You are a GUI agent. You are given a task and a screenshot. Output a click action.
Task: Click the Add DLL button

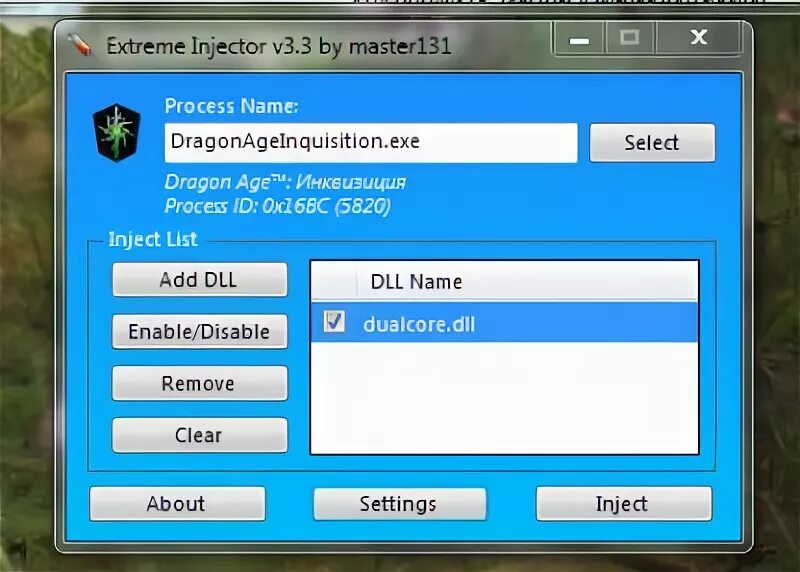(199, 280)
